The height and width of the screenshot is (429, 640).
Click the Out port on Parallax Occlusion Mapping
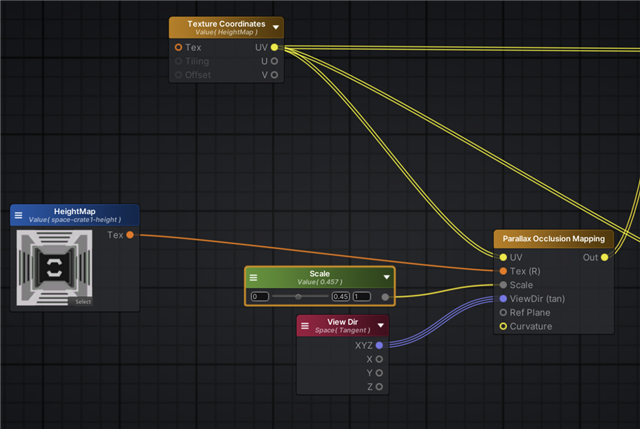604,257
